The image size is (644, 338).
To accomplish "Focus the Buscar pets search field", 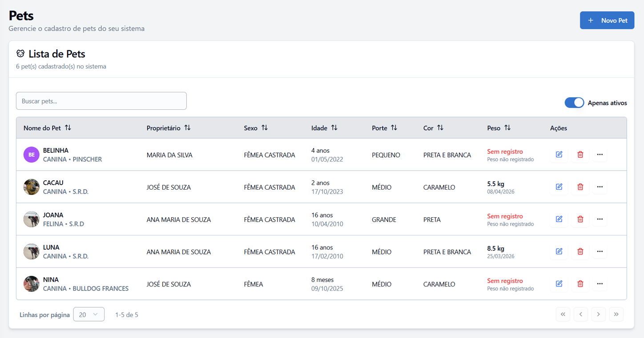I will tap(101, 101).
